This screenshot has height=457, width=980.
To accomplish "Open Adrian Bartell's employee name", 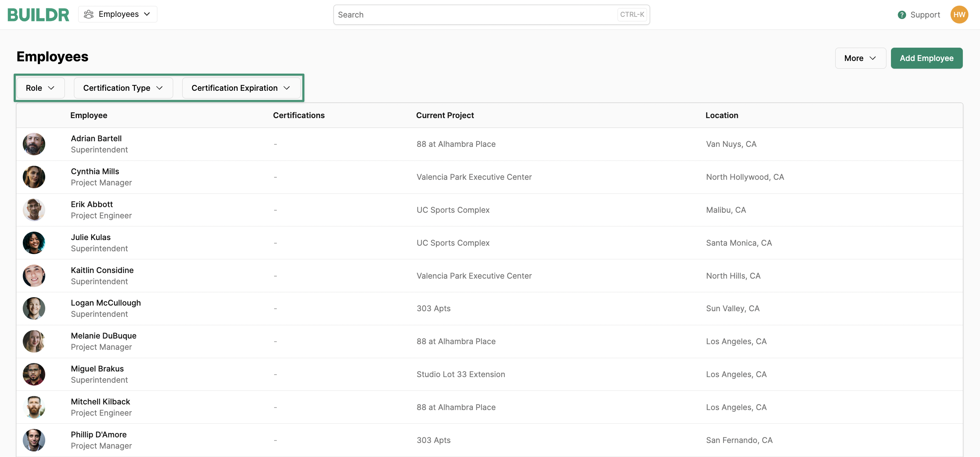I will (96, 138).
